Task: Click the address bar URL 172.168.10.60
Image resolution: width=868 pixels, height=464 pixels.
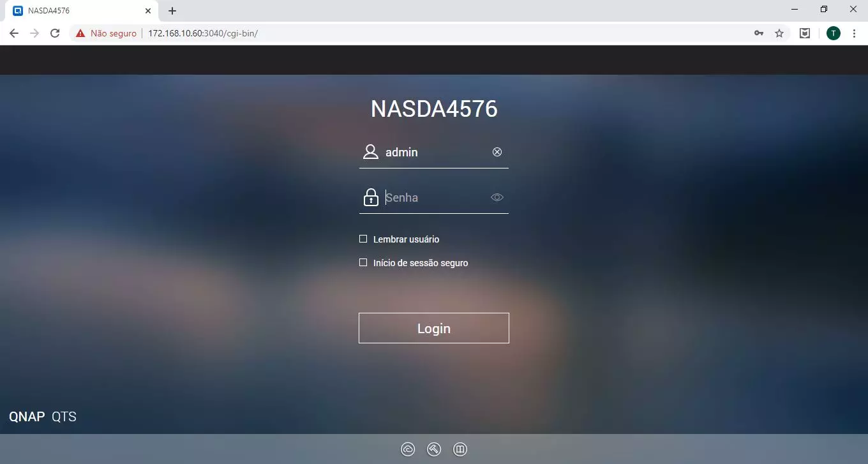Action: click(202, 33)
